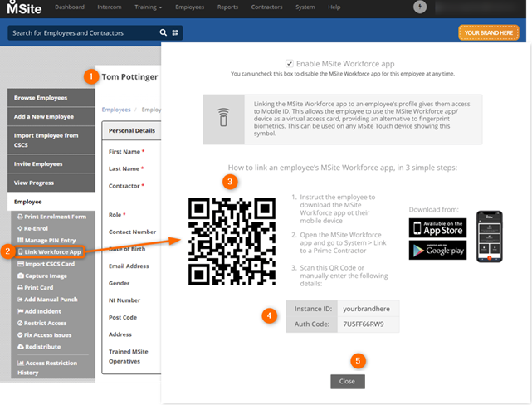Click the QR code image
This screenshot has width=532, height=405.
[x=231, y=241]
